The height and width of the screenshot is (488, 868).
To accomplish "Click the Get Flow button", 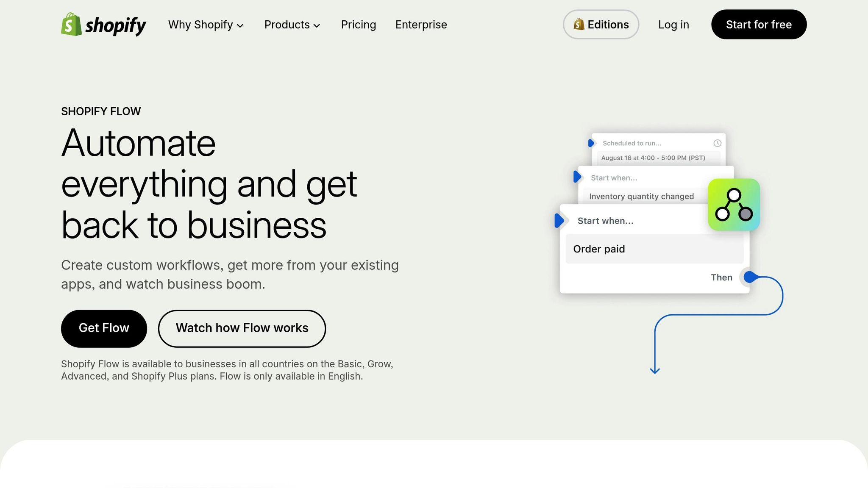I will 104,328.
